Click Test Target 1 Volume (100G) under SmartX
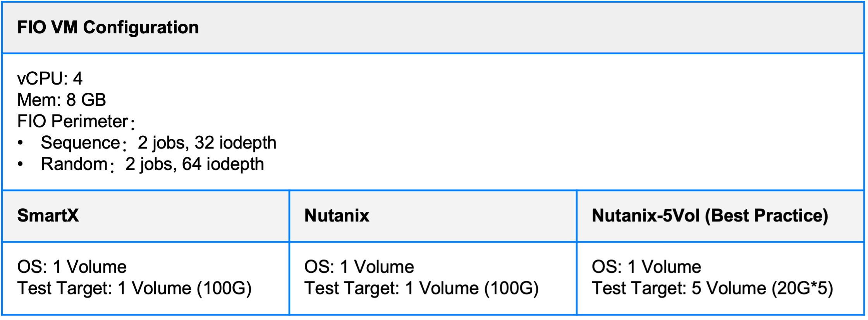868x320 pixels. coord(134,289)
